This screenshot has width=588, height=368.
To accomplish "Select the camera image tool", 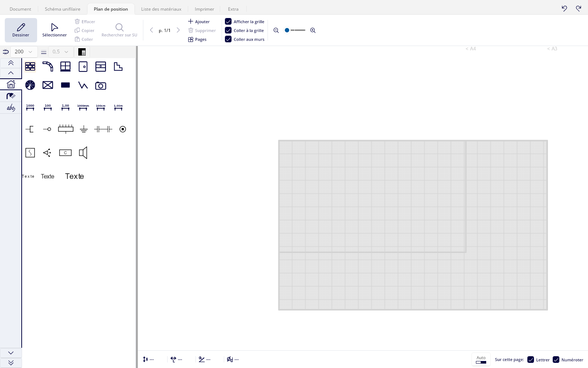I will [x=101, y=86].
